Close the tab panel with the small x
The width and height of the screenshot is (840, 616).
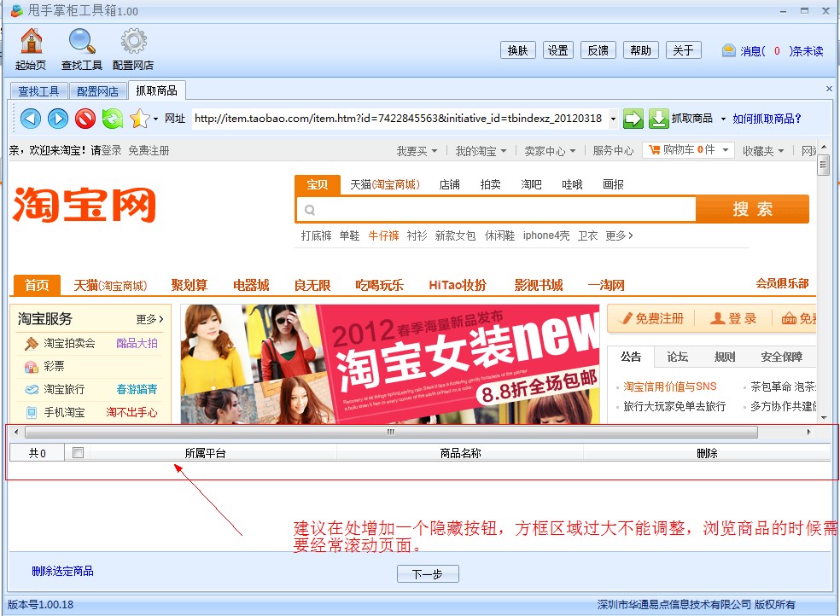pos(829,89)
